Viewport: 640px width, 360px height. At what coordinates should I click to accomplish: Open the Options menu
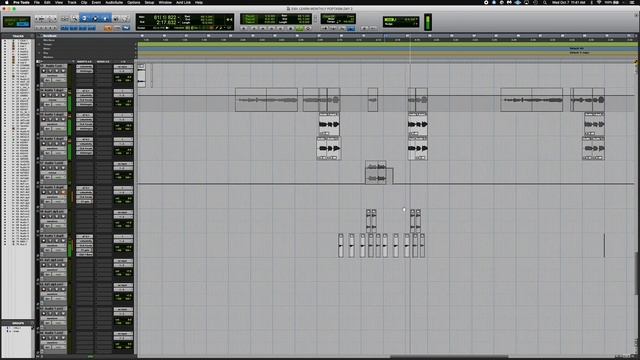point(133,2)
